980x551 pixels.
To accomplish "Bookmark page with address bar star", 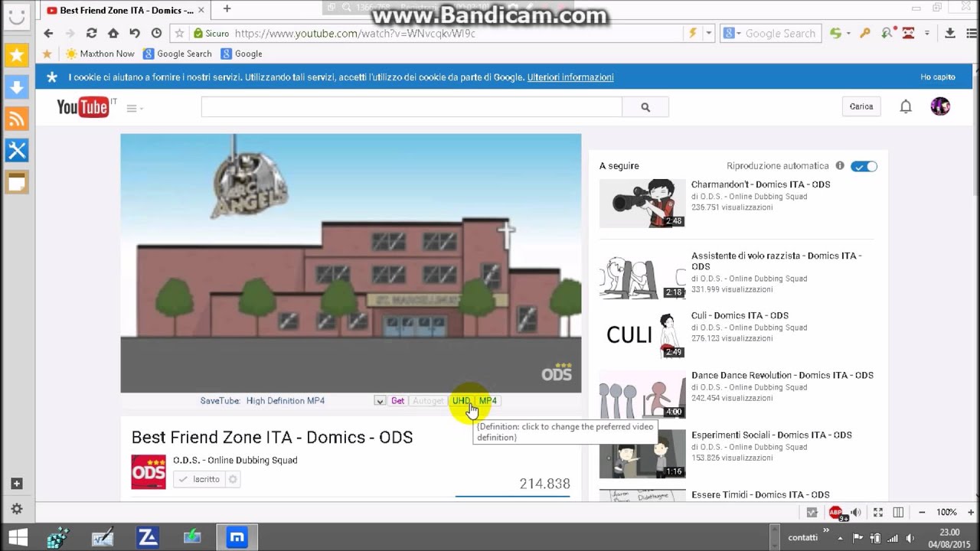I will coord(180,33).
